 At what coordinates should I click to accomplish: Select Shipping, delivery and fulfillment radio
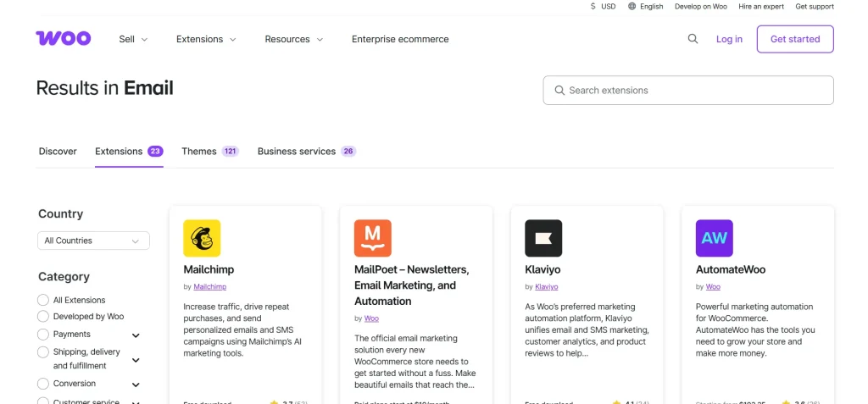click(43, 352)
